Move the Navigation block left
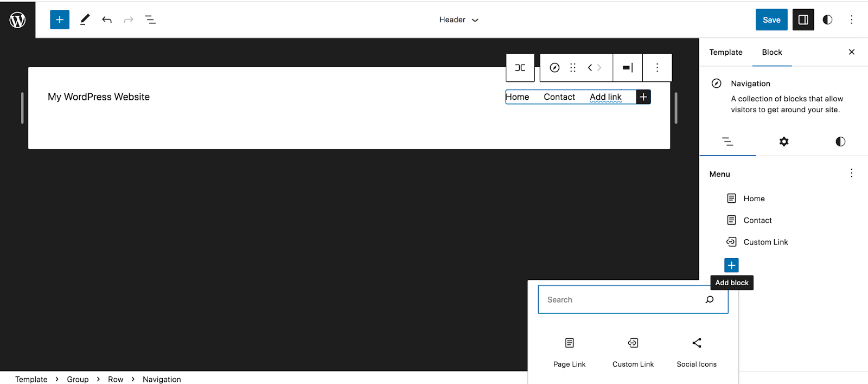The width and height of the screenshot is (868, 384). [590, 68]
